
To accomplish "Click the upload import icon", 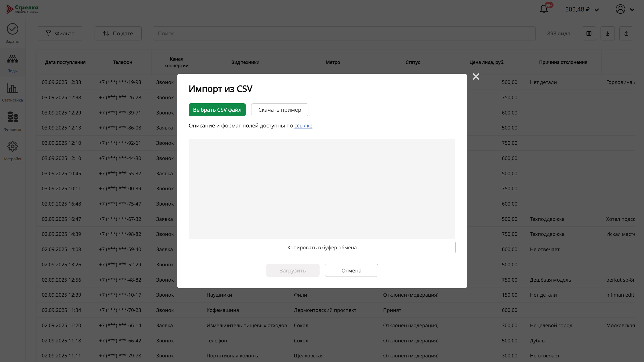I will pos(626,33).
